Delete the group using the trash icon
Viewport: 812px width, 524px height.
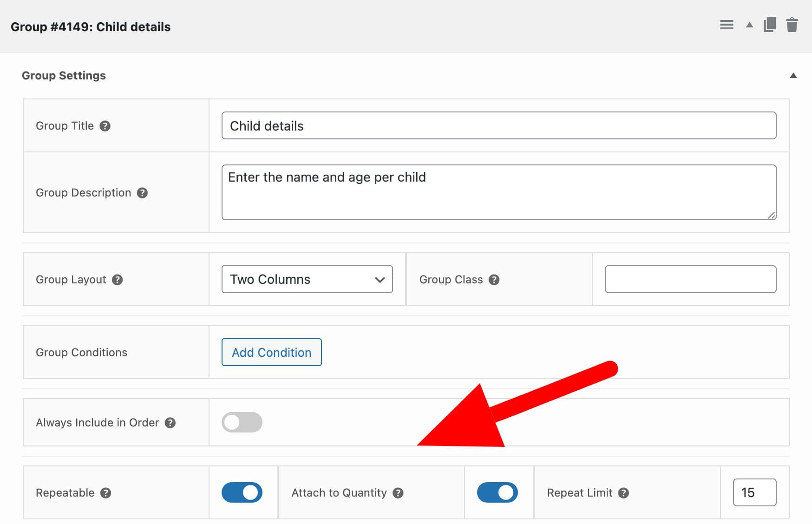(793, 25)
